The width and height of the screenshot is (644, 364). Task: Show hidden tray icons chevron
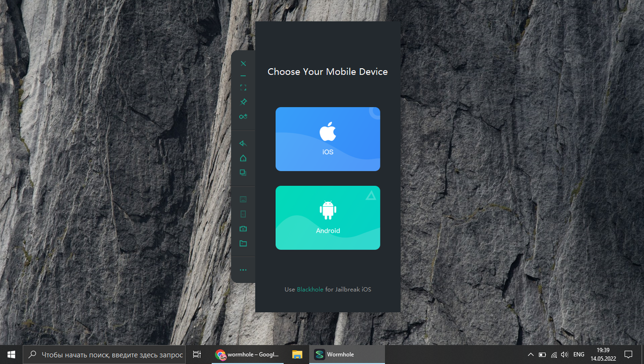pos(530,354)
